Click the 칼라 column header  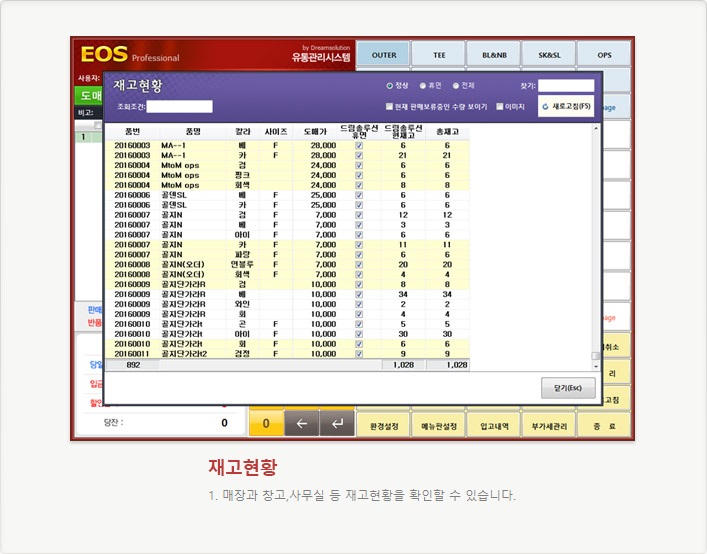pyautogui.click(x=243, y=132)
